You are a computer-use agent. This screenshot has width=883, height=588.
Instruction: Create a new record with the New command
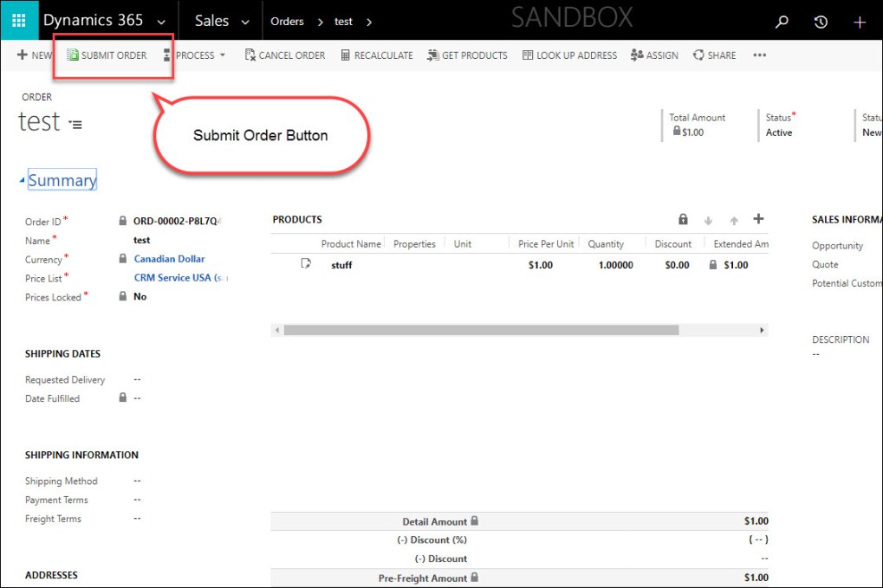tap(32, 55)
